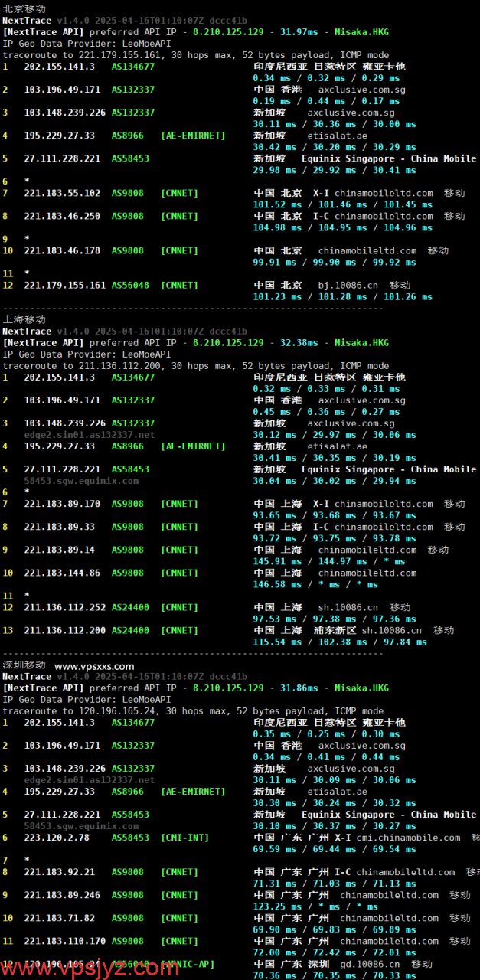Select latency line starting 123.25 ms

[x=315, y=906]
